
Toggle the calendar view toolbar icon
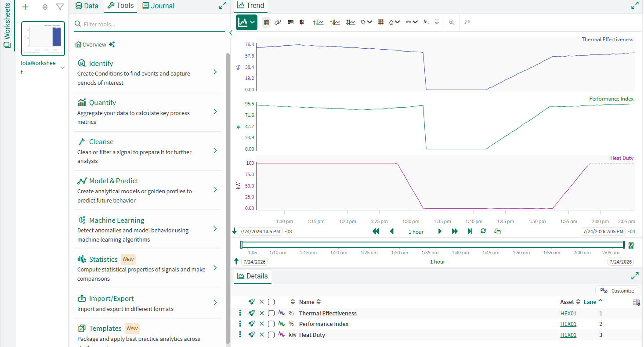266,22
